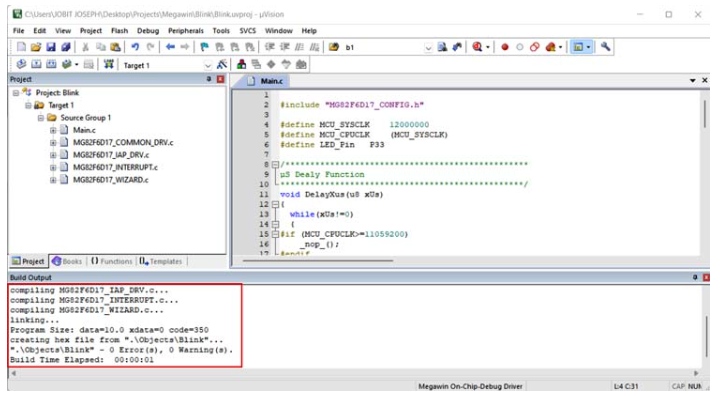Kill all breakpoints icon
Viewport: 722px width, 396px height.
[550, 47]
